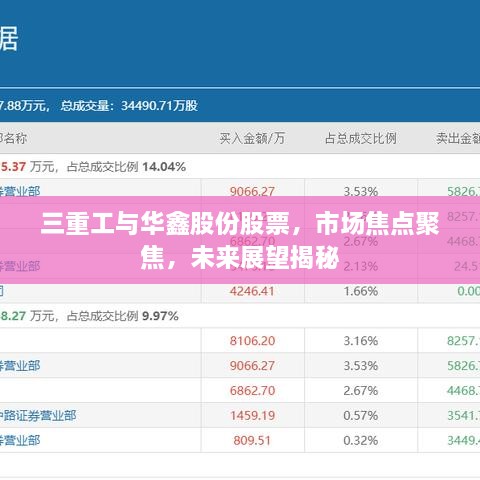This screenshot has width=480, height=480.
Task: Click the buy amount 4246.41
Action: pos(252,291)
